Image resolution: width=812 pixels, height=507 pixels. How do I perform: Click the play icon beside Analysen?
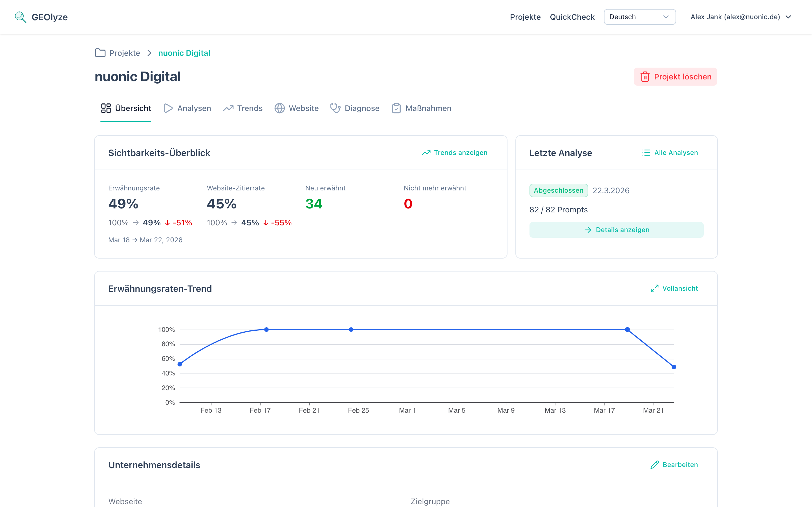[168, 108]
